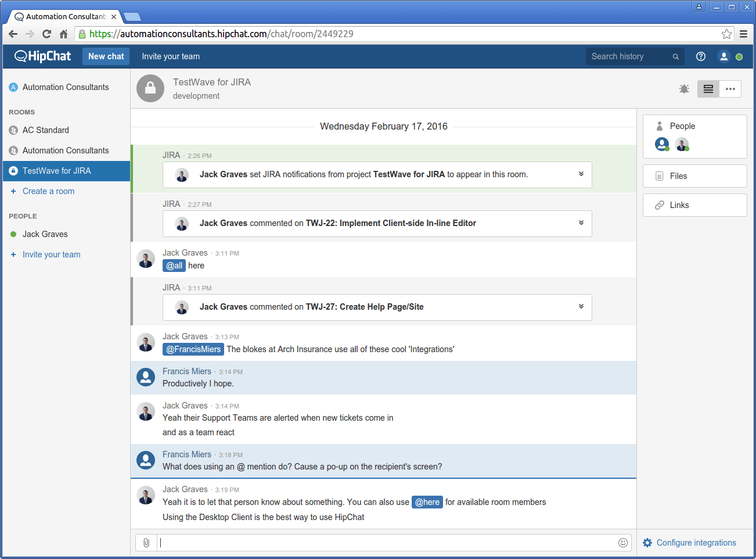Expand the People panel header
756x559 pixels.
click(x=682, y=126)
